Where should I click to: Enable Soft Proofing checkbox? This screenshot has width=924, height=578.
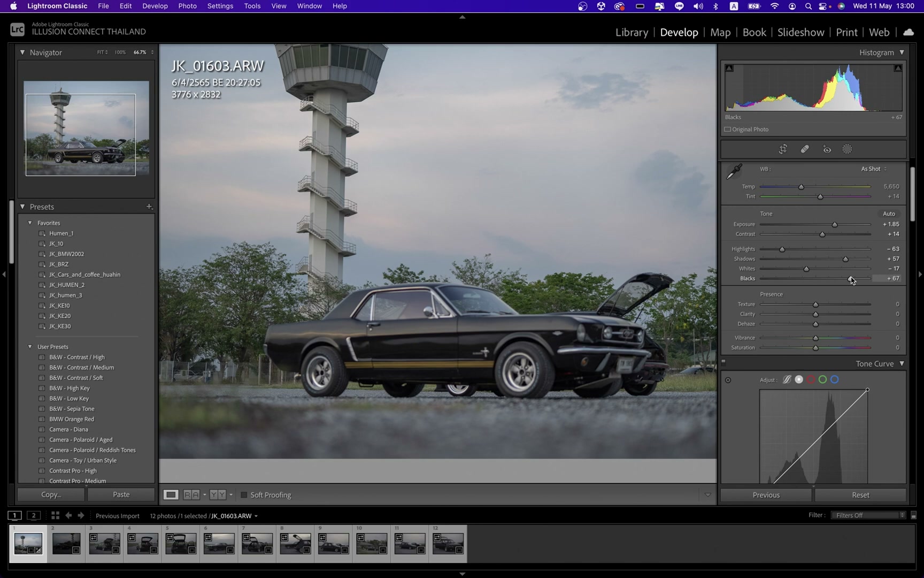[x=244, y=495]
